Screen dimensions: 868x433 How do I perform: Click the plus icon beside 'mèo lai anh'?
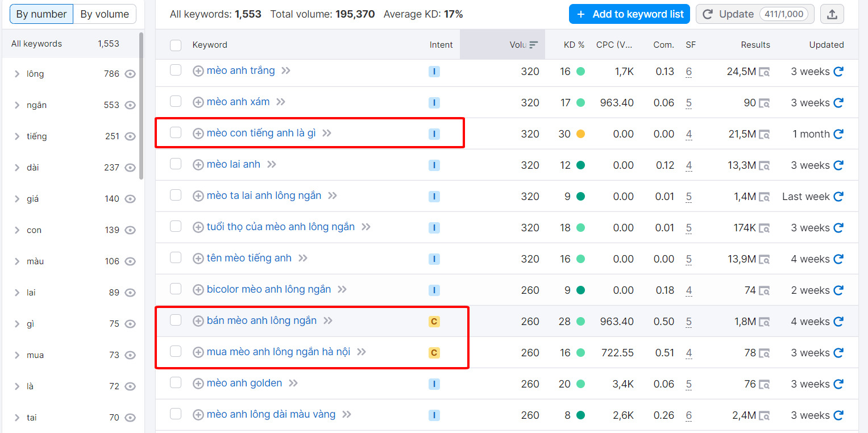coord(198,164)
